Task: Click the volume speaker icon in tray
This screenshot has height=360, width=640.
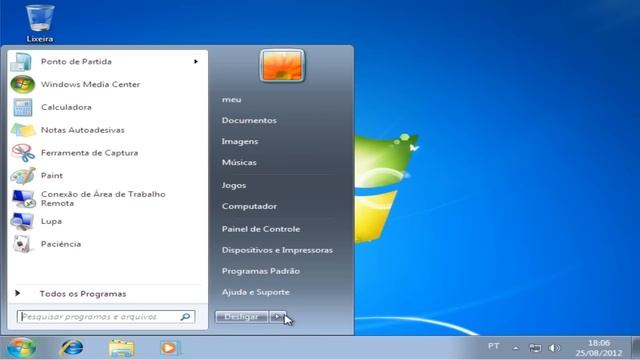Action: point(554,348)
